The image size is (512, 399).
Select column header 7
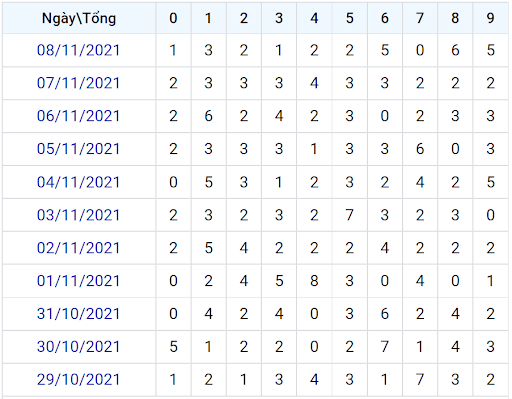coord(420,18)
